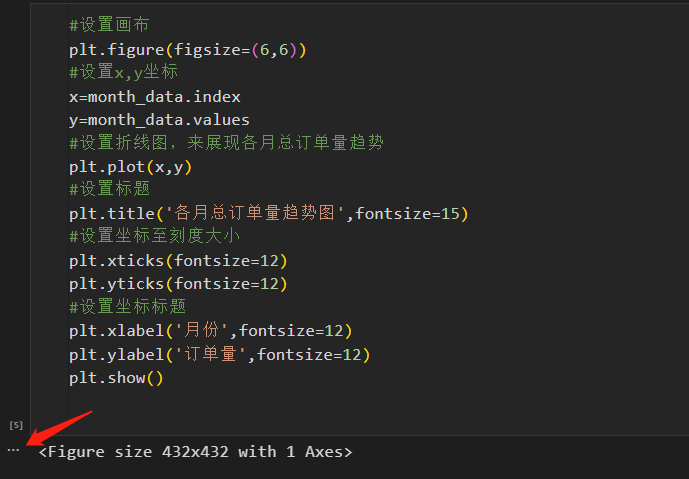Place cursor on y=month_data.values line

(x=159, y=120)
